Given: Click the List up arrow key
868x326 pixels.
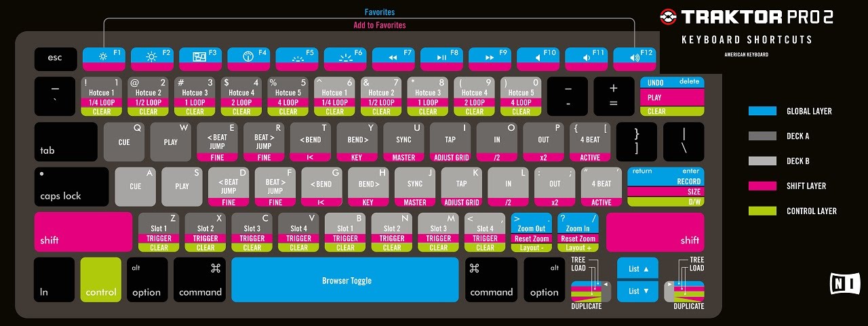Looking at the screenshot, I should point(637,268).
